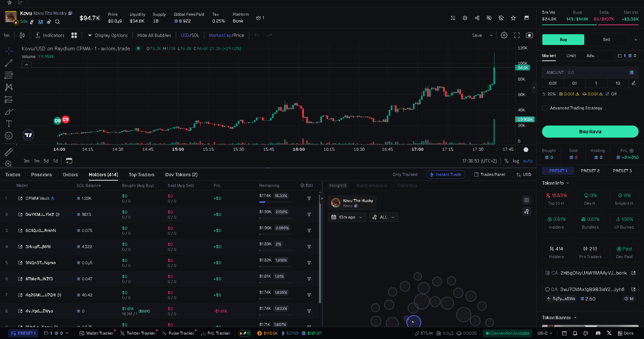Image resolution: width=644 pixels, height=339 pixels.
Task: Open Display Options dropdown
Action: tap(108, 35)
